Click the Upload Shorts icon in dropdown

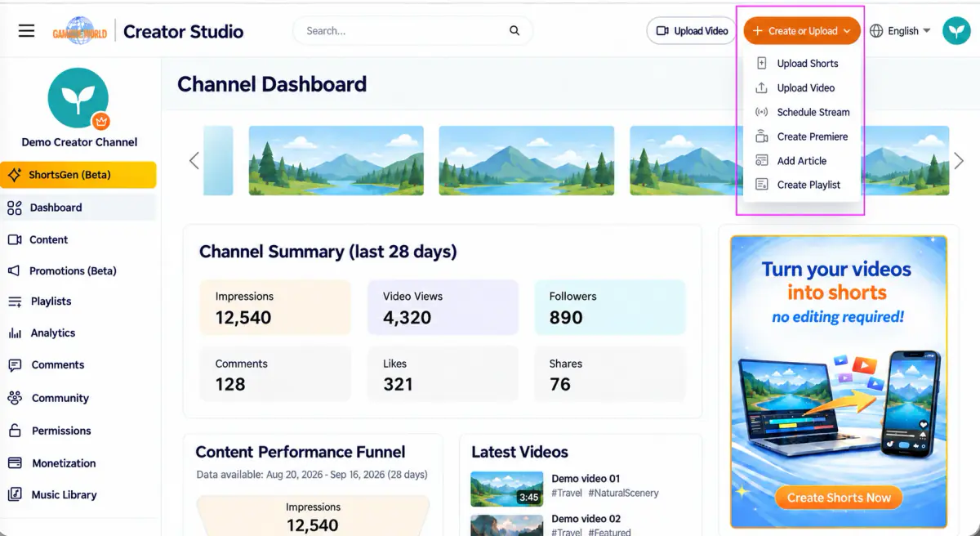point(762,64)
